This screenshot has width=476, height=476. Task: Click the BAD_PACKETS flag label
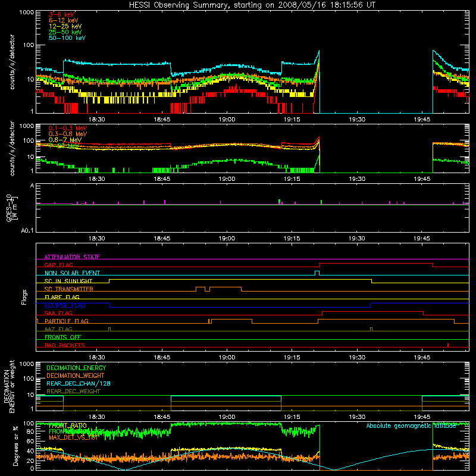pos(65,345)
